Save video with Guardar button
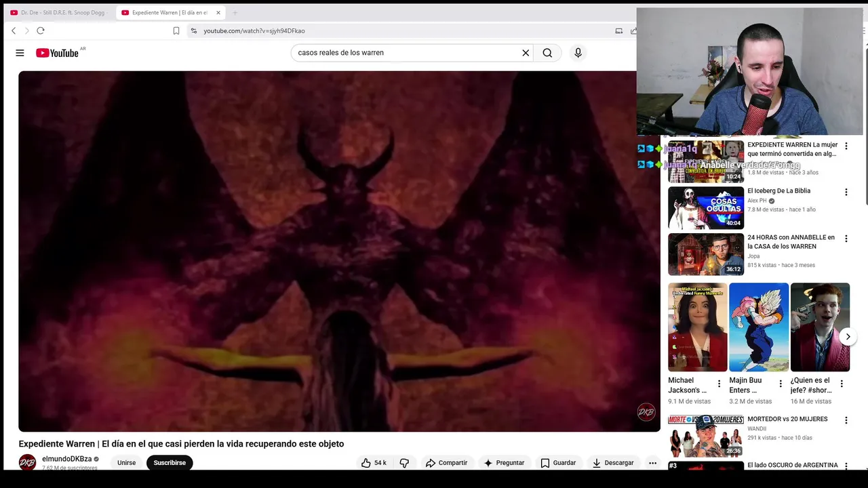The height and width of the screenshot is (488, 868). (558, 463)
